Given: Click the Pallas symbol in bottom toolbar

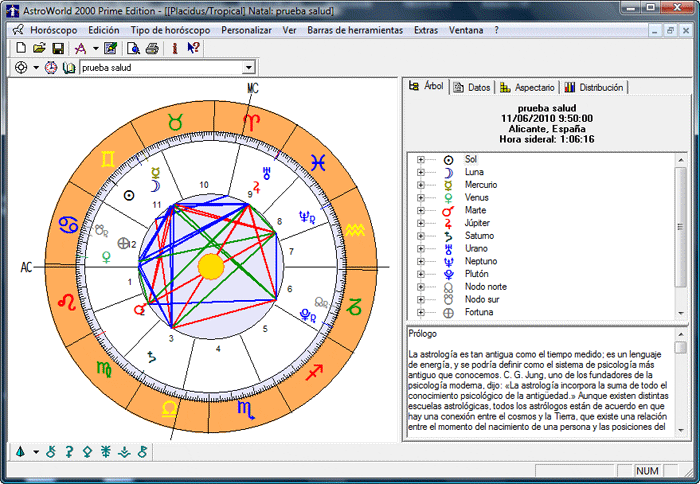Looking at the screenshot, I should tap(87, 452).
